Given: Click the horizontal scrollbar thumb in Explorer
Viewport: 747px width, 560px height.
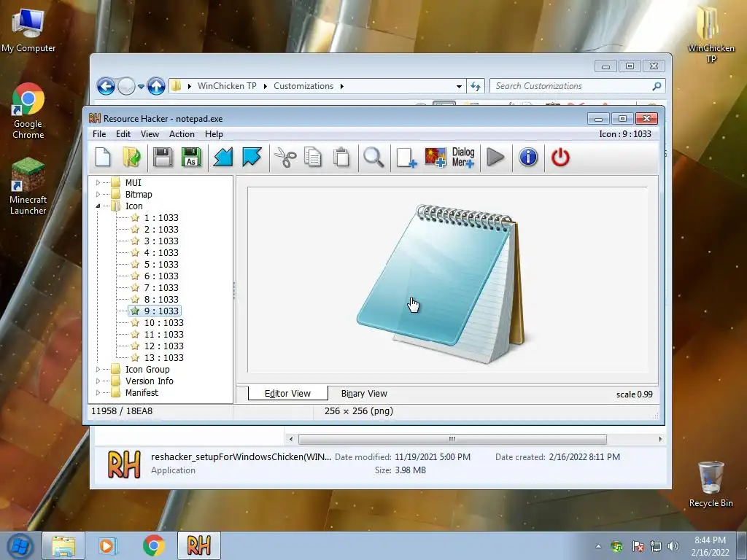Looking at the screenshot, I should [452, 438].
